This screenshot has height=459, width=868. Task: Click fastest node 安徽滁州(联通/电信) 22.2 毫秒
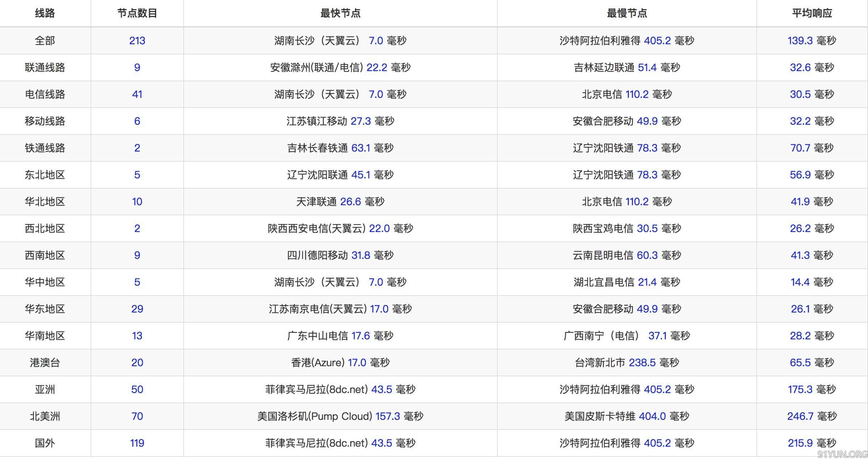coord(340,67)
